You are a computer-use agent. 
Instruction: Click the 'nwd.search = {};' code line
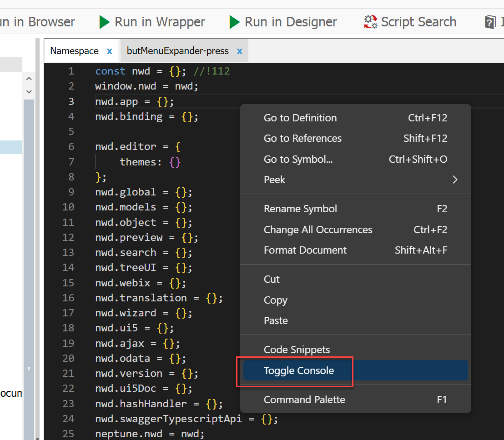click(144, 252)
